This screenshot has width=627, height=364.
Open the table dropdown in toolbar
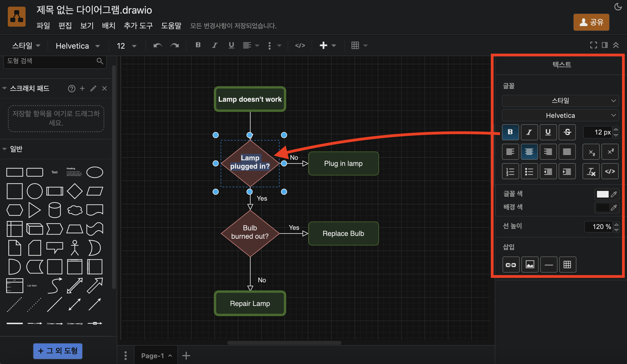[x=359, y=45]
